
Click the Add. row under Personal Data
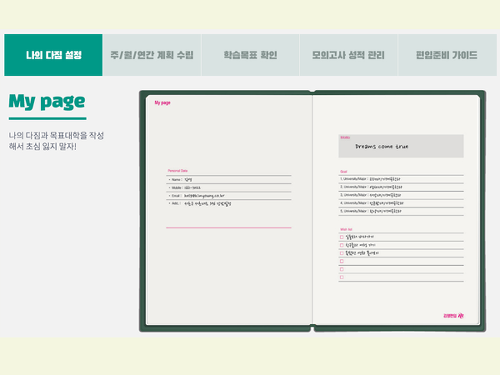(x=229, y=204)
